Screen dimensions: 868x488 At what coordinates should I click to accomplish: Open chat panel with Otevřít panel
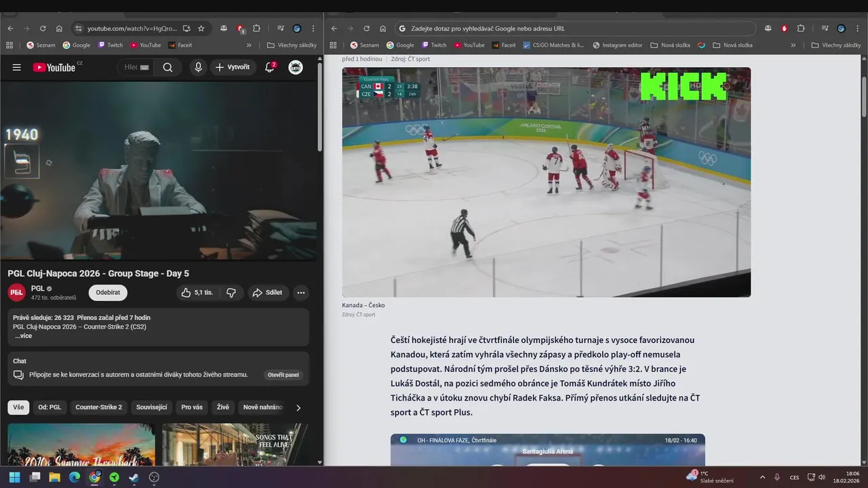pos(283,375)
